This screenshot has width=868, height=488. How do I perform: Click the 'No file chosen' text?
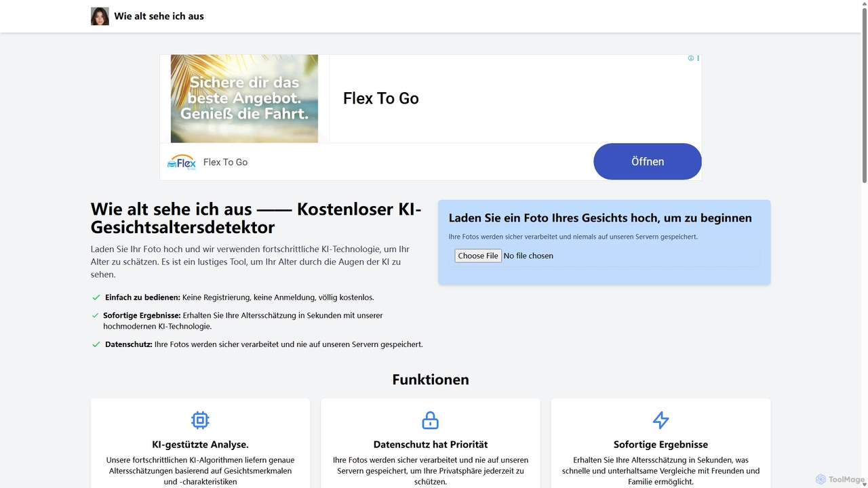click(x=528, y=256)
